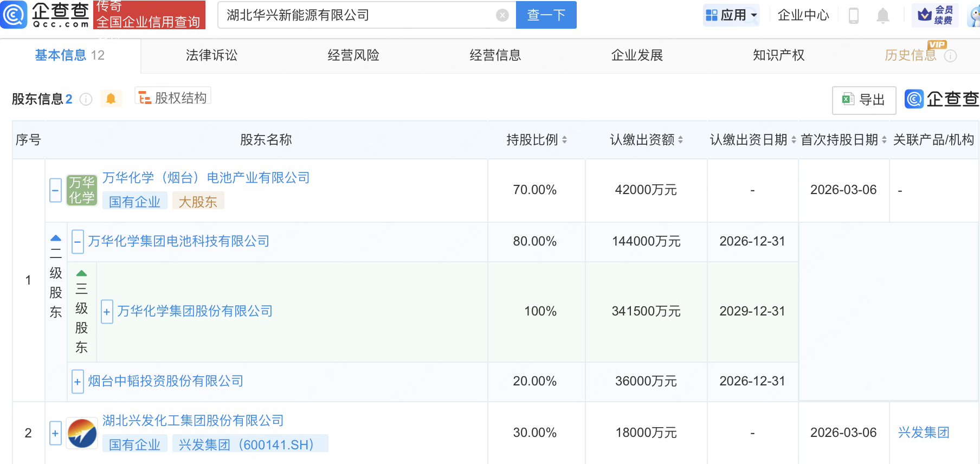
Task: Click the 查一下 search button
Action: [546, 15]
